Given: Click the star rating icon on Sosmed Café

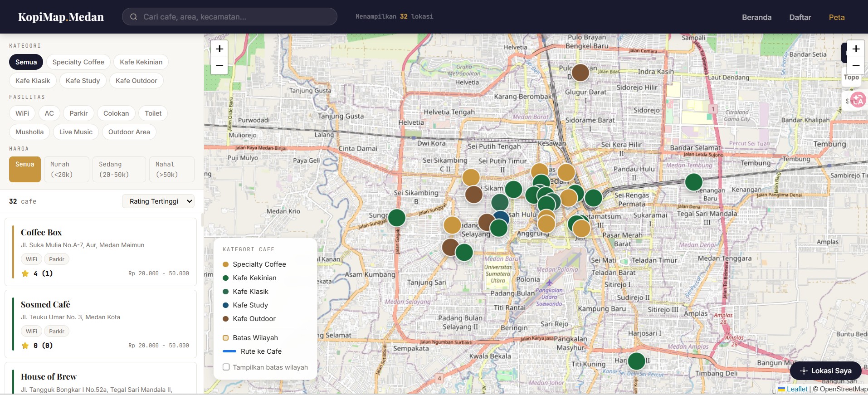Looking at the screenshot, I should 25,346.
